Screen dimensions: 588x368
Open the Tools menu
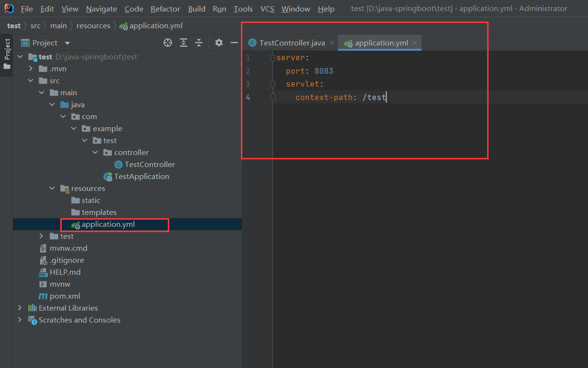(243, 9)
